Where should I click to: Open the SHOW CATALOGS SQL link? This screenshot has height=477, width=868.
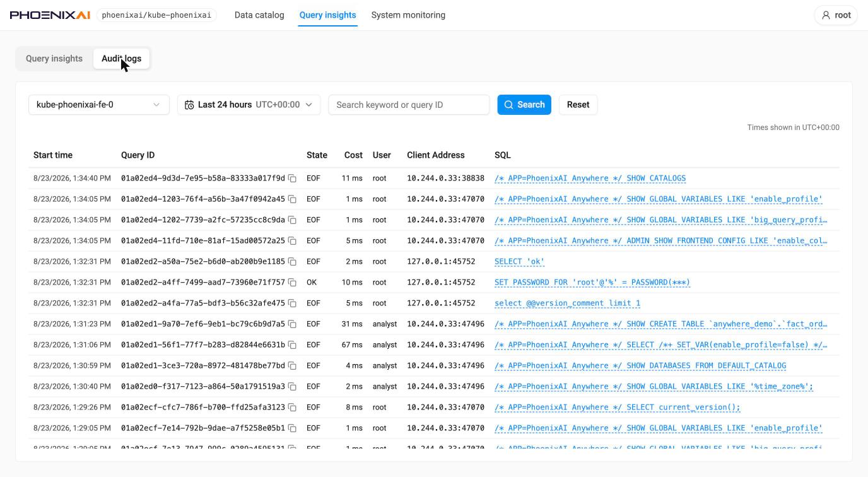[590, 179]
